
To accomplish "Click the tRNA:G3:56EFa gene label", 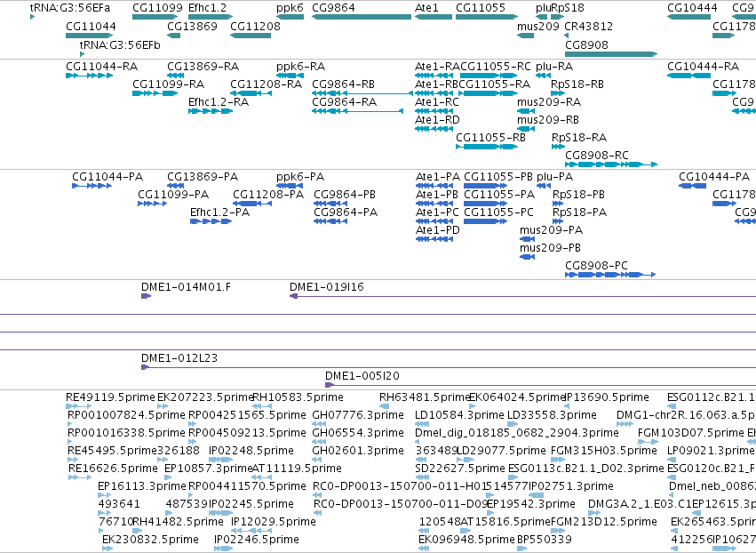I will [70, 8].
